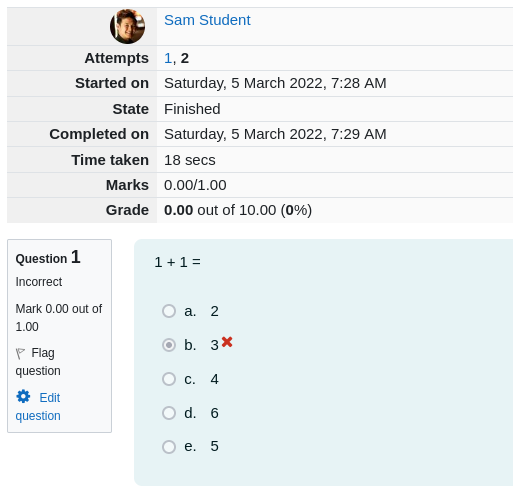The height and width of the screenshot is (495, 513).
Task: Open the Sam Student profile link
Action: [207, 20]
